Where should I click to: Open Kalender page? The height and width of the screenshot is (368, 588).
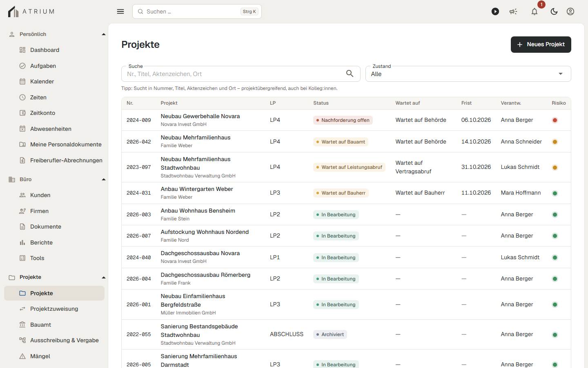point(54,81)
